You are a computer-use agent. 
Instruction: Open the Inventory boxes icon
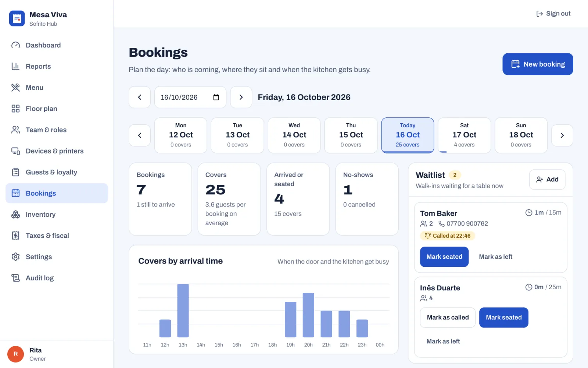pos(15,215)
